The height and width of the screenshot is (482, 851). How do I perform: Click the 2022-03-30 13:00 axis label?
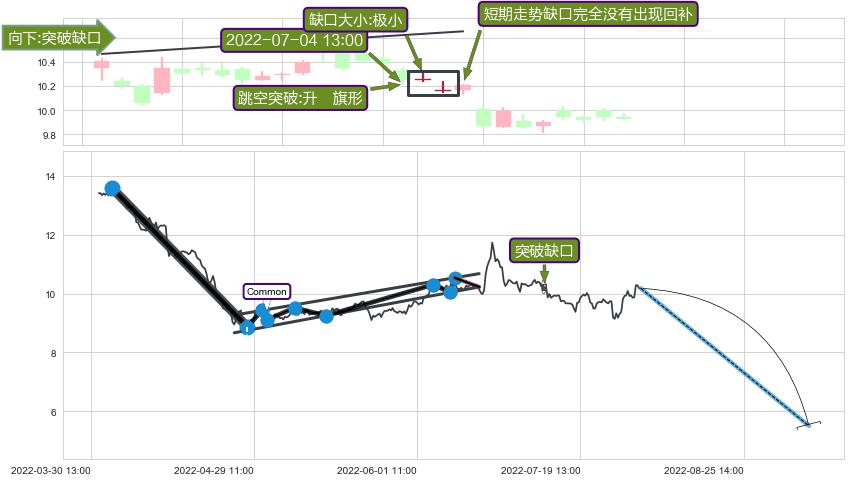pos(50,471)
